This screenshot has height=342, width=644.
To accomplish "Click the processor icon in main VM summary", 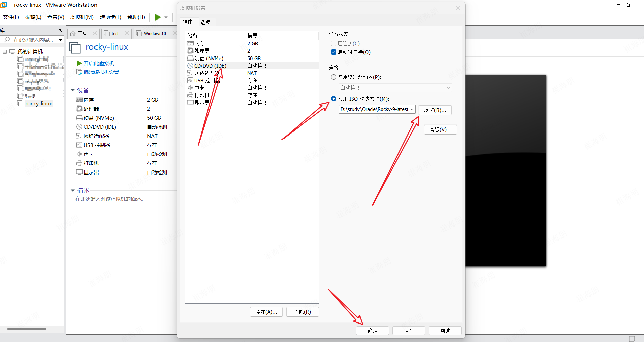I will (79, 109).
